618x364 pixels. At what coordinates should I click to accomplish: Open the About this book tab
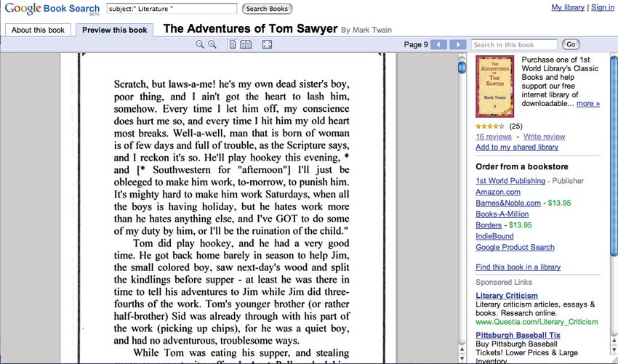coord(38,30)
